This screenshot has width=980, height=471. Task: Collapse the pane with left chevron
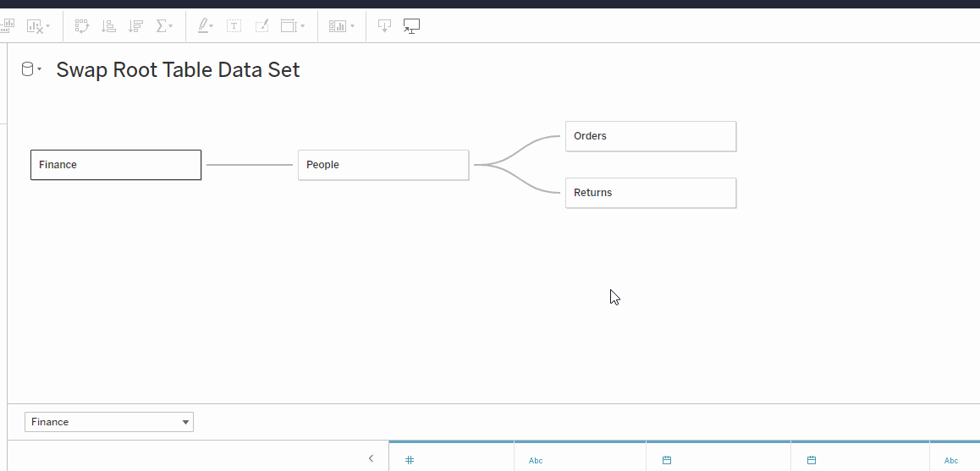point(371,457)
